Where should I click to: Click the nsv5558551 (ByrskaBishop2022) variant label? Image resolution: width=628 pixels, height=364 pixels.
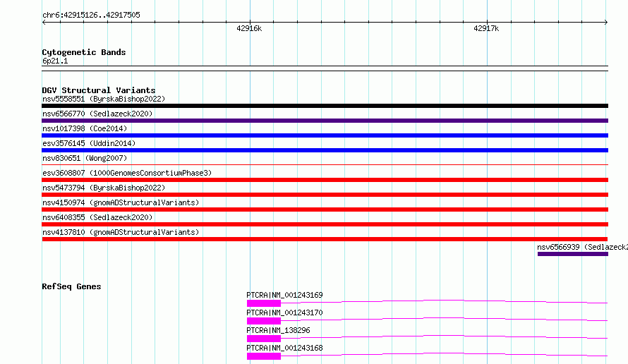click(x=104, y=99)
